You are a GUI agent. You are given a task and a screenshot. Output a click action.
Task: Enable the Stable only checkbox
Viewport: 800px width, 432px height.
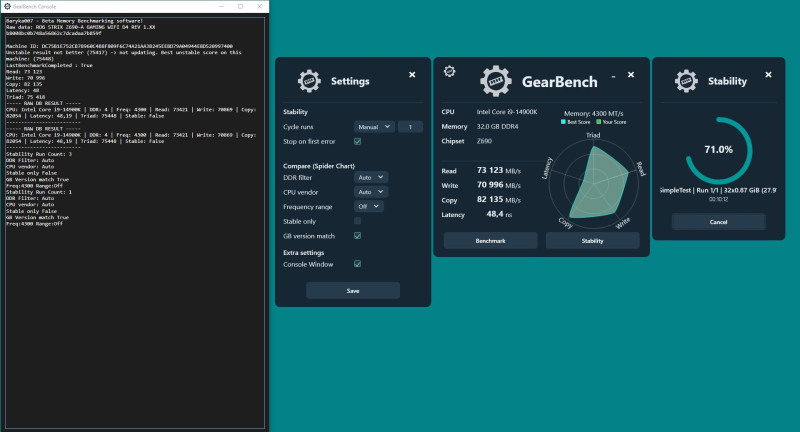click(358, 221)
